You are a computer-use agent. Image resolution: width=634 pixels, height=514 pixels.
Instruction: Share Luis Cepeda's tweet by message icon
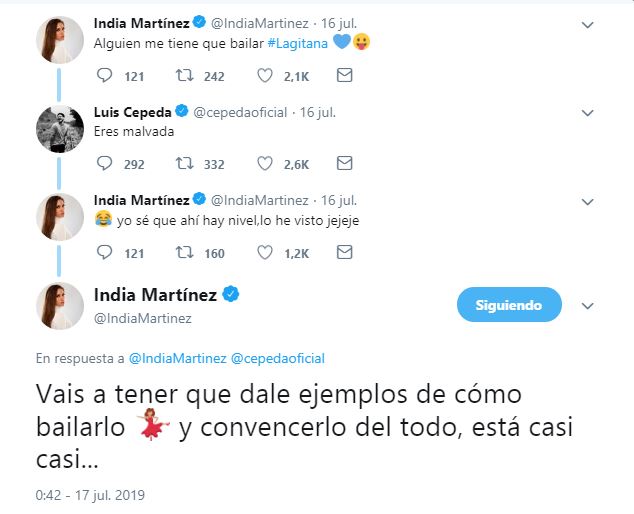point(344,164)
